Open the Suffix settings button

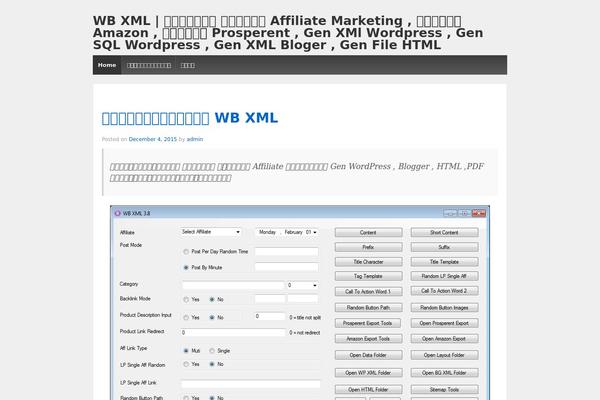(444, 247)
